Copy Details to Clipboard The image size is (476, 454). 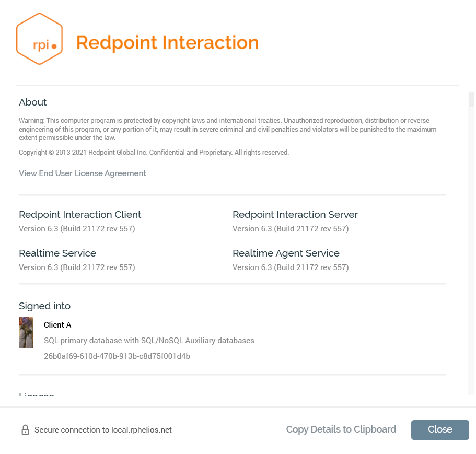pos(341,429)
